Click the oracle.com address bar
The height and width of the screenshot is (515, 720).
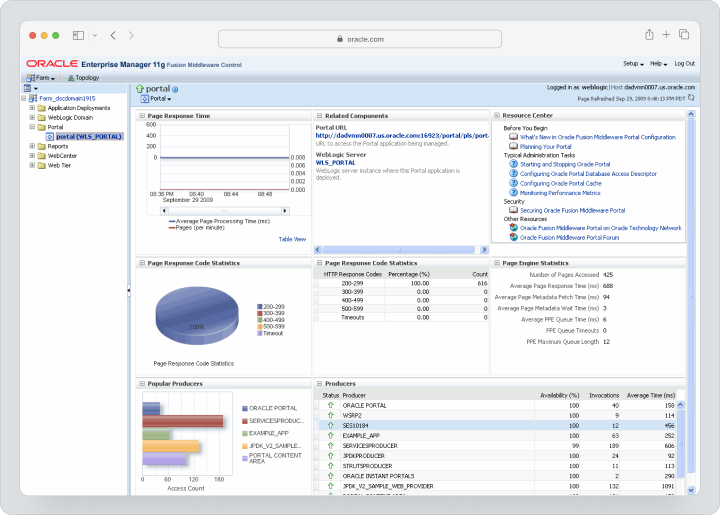(x=360, y=39)
